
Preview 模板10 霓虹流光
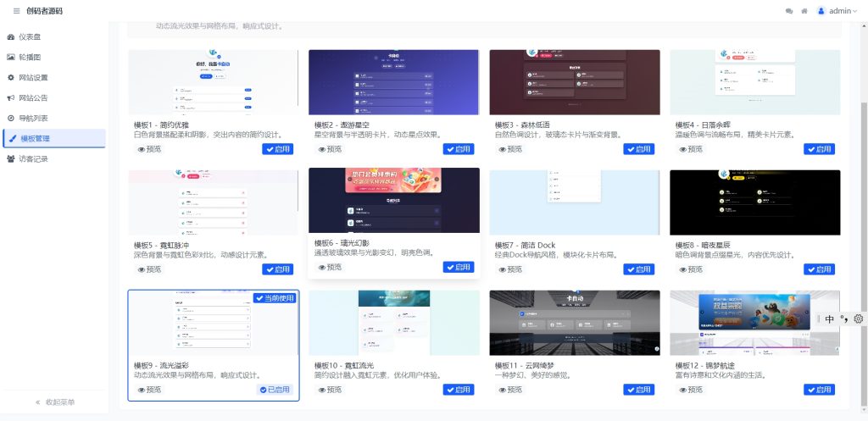click(x=330, y=390)
